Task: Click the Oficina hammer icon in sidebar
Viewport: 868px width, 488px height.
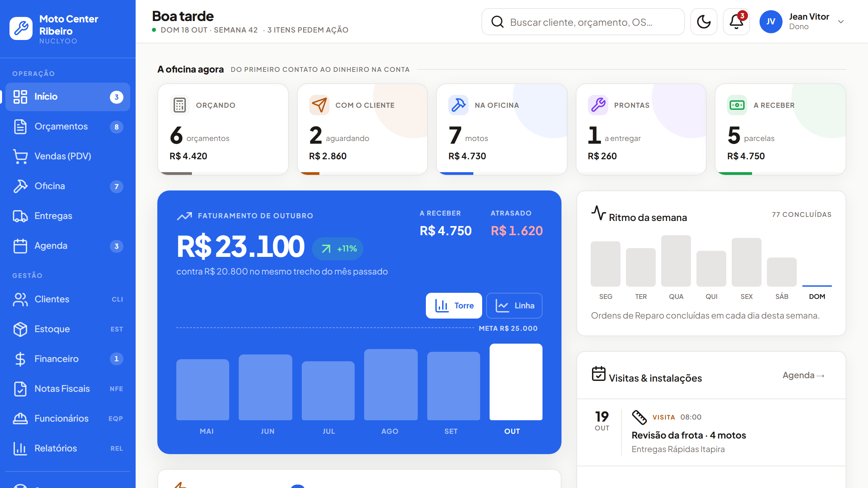Action: coord(20,186)
